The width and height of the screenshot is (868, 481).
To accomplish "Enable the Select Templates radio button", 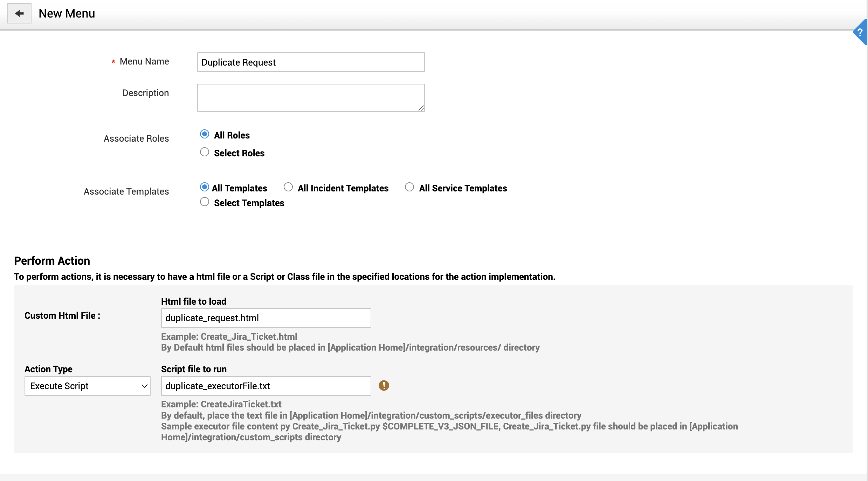I will 205,202.
